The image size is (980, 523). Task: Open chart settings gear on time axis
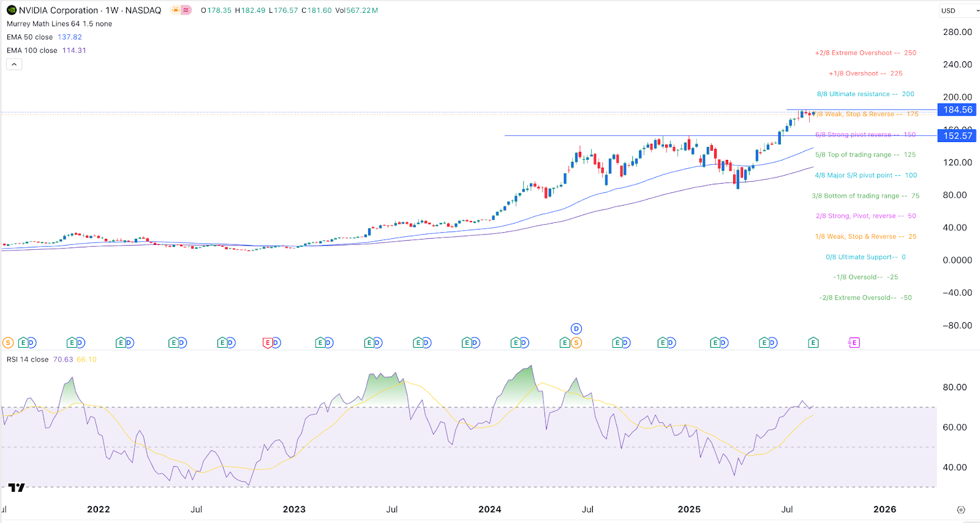point(961,510)
